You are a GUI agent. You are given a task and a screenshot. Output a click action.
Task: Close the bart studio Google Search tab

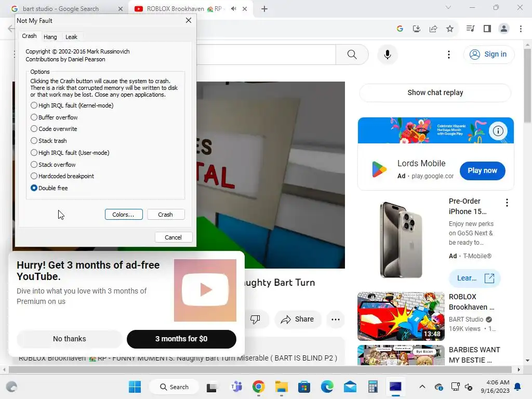pyautogui.click(x=120, y=9)
